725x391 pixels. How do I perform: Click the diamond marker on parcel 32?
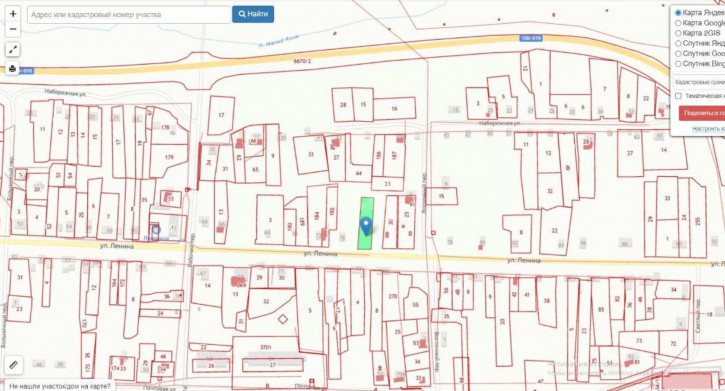click(x=283, y=319)
